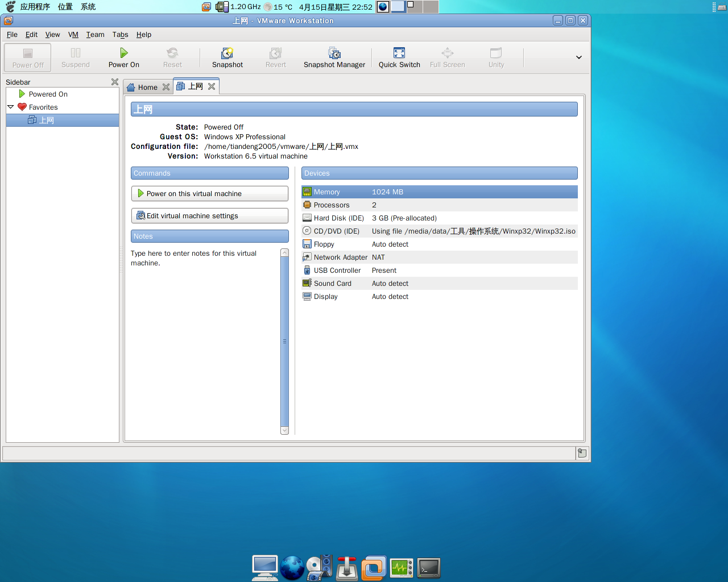Click the Unity toolbar icon
This screenshot has width=728, height=582.
pyautogui.click(x=496, y=53)
